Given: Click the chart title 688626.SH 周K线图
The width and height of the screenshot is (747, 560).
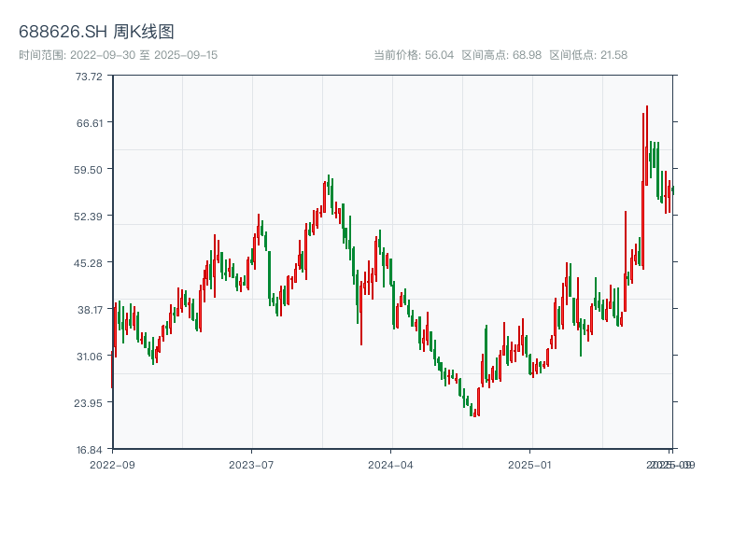Looking at the screenshot, I should [96, 32].
